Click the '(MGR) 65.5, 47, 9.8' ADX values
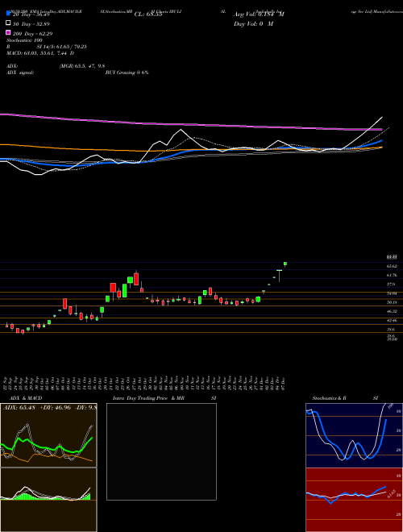This screenshot has width=403, height=532. click(x=81, y=66)
